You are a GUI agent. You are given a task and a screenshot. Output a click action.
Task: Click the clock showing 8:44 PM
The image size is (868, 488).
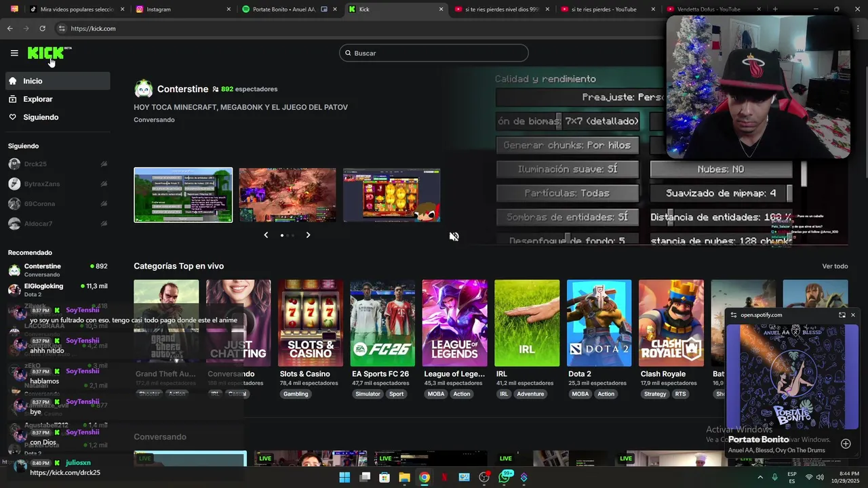click(x=849, y=477)
